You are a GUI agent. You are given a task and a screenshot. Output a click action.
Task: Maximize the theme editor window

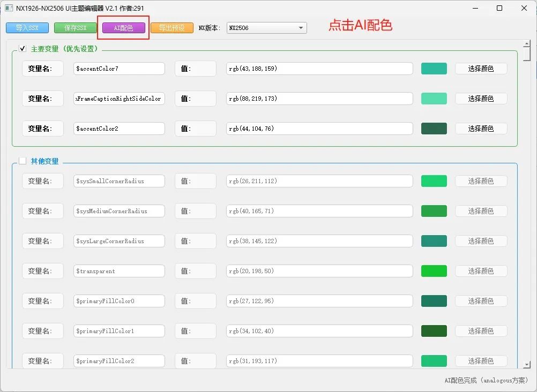(x=499, y=8)
